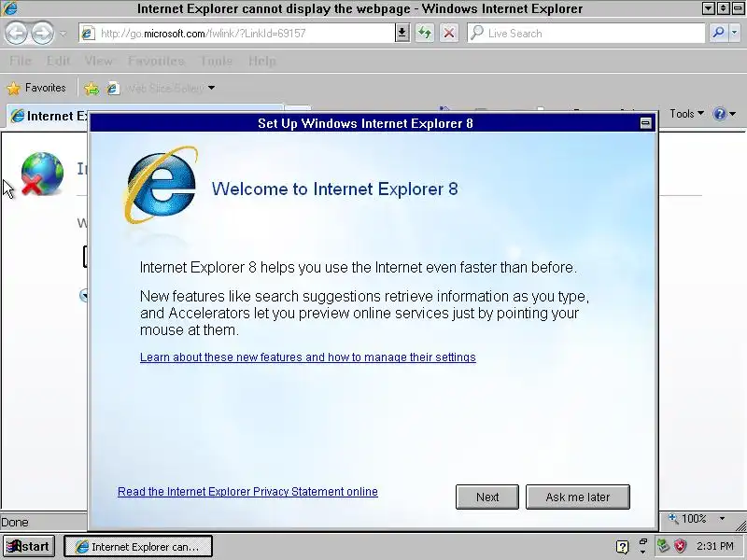Click the Add to Favorites Bar icon

coord(92,88)
